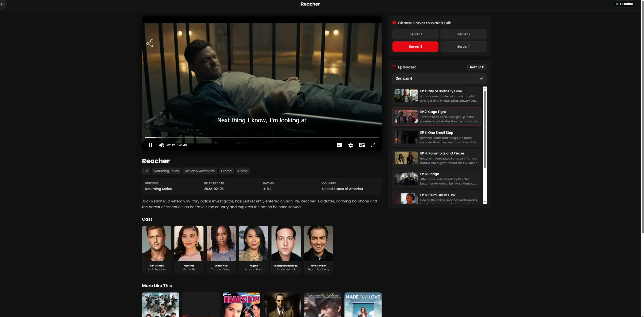
Task: Seek on the video progress bar
Action: coord(262,138)
